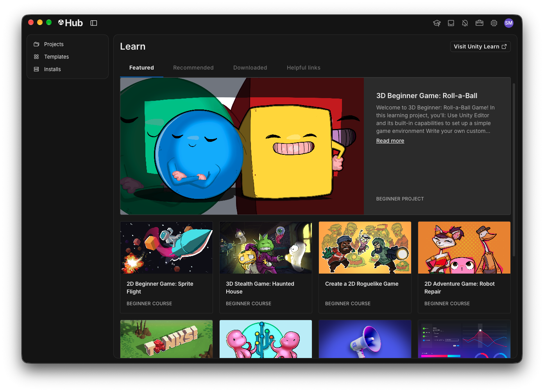Open the briefcase licenses icon
This screenshot has width=544, height=392.
(x=480, y=23)
